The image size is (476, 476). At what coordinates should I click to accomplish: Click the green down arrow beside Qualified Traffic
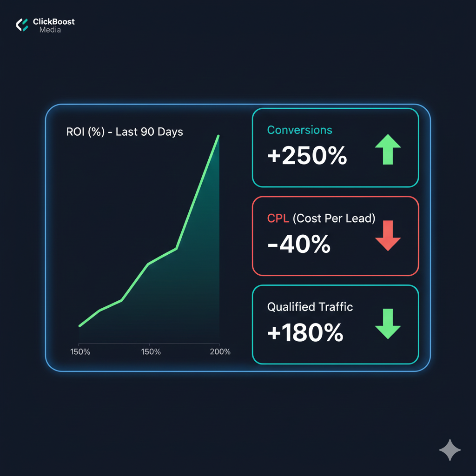tap(387, 324)
